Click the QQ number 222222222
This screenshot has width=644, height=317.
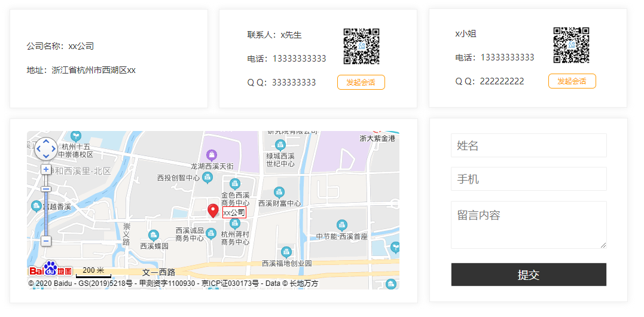[x=502, y=81]
